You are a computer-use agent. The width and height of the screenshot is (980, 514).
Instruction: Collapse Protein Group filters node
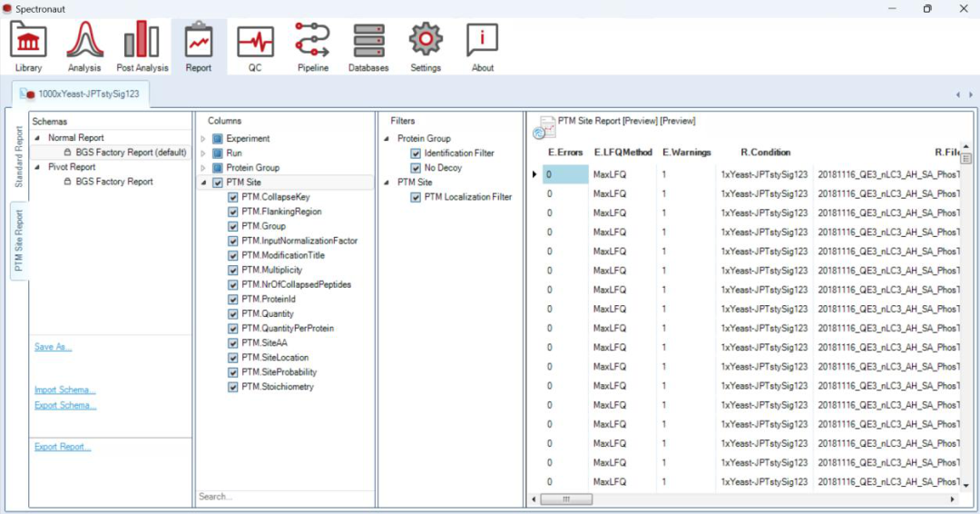click(x=387, y=138)
